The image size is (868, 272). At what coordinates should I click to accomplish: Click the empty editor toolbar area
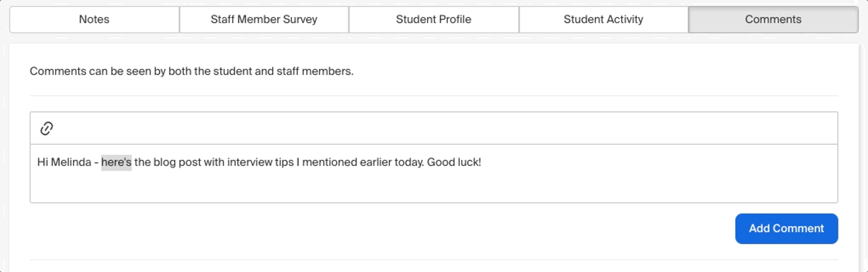coord(438,128)
